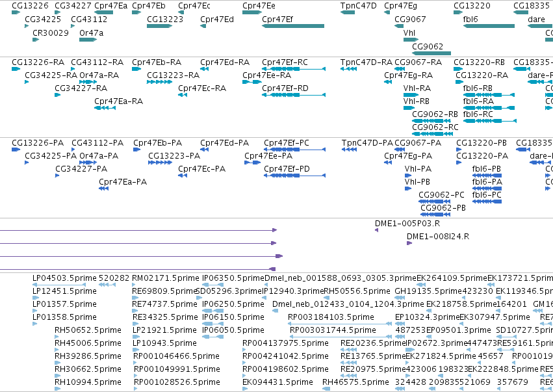Open the RH50652.5prime cDNA label
The height and width of the screenshot is (392, 553).
coord(88,330)
